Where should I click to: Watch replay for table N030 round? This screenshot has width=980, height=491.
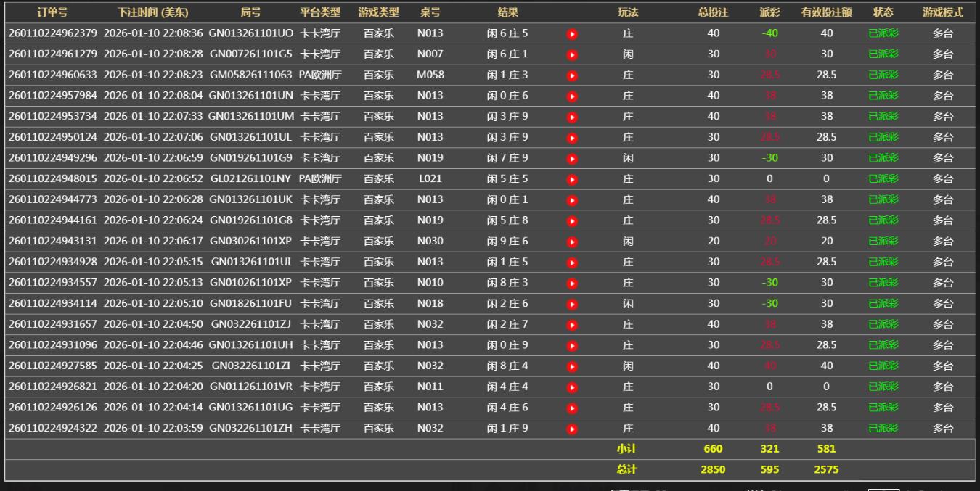tap(572, 242)
